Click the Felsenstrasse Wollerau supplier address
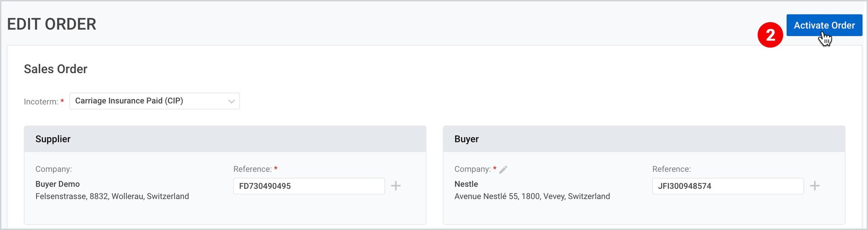This screenshot has width=868, height=230. (x=112, y=196)
